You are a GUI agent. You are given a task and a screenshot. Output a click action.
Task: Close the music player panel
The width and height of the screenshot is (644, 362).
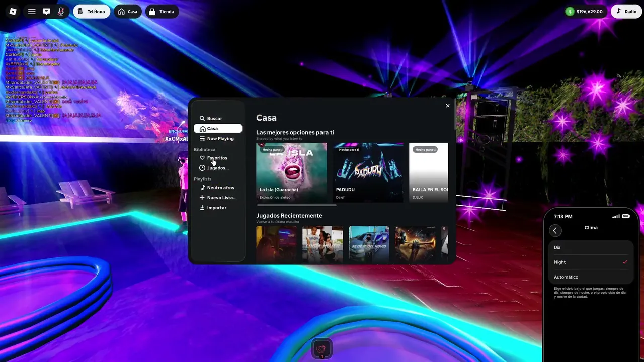pos(447,106)
